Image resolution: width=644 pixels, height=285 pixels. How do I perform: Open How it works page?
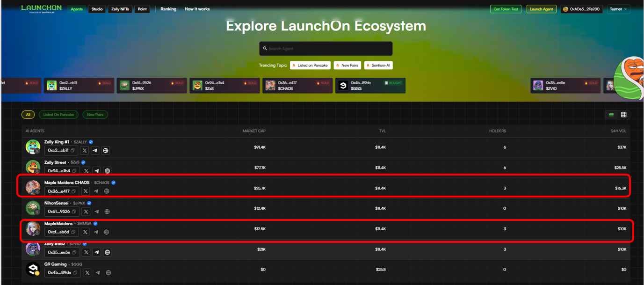197,9
